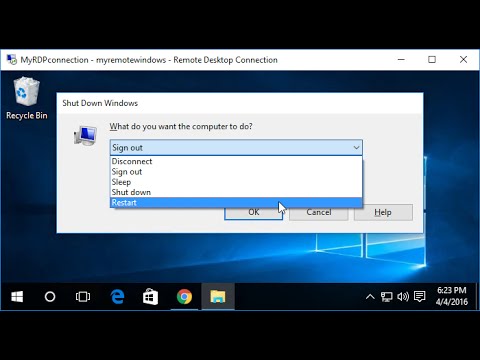Expand the Sign out combo box arrow
Viewport: 480px width, 360px height.
pyautogui.click(x=356, y=148)
